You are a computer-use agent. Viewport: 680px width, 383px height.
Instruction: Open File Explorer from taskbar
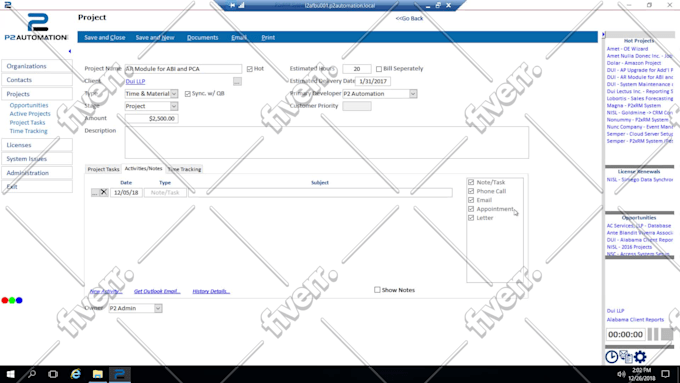98,374
